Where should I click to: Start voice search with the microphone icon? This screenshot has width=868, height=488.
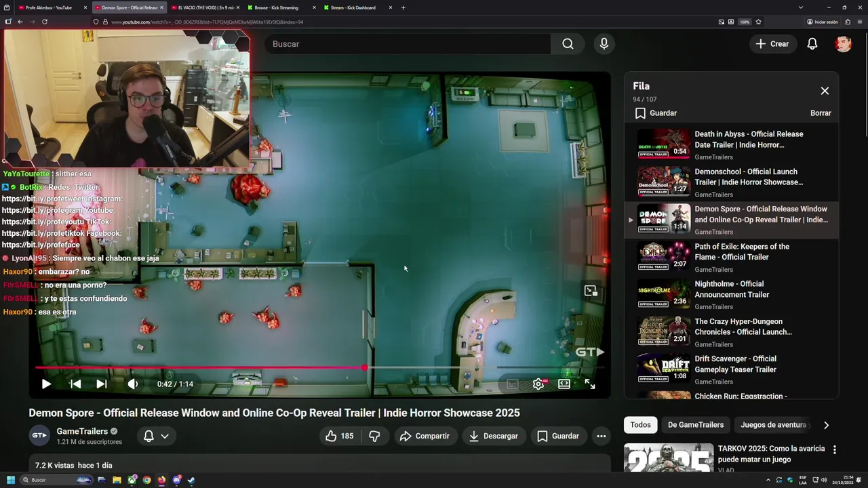[604, 44]
